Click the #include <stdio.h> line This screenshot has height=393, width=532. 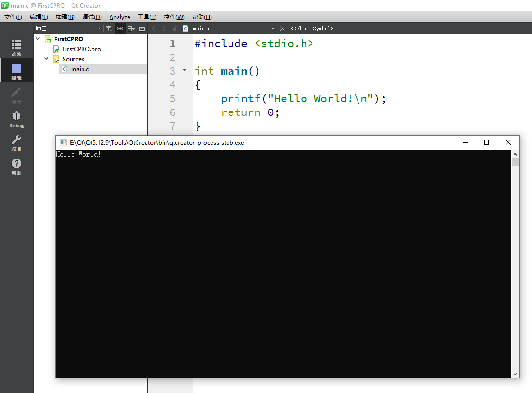click(254, 44)
